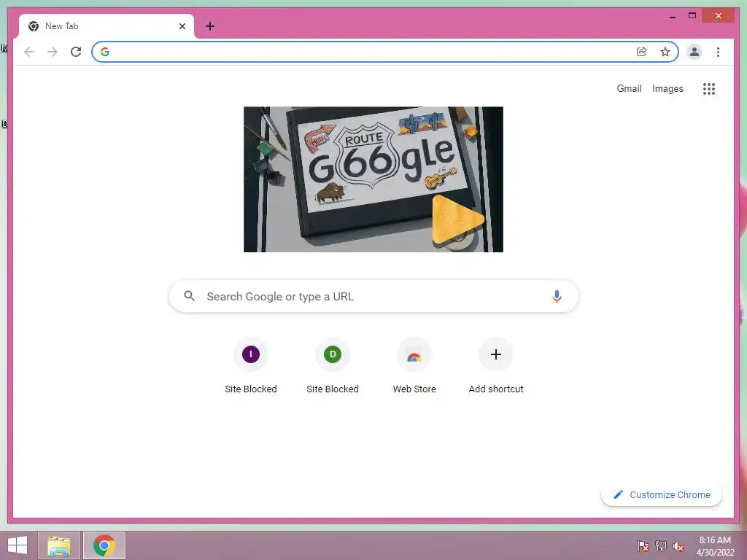Open File Explorer from the taskbar

[59, 545]
